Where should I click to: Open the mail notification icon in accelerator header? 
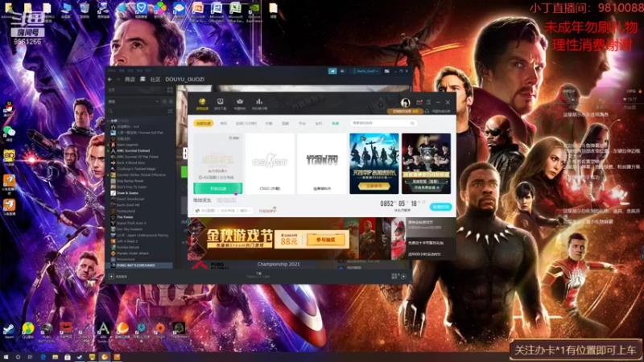tap(419, 102)
